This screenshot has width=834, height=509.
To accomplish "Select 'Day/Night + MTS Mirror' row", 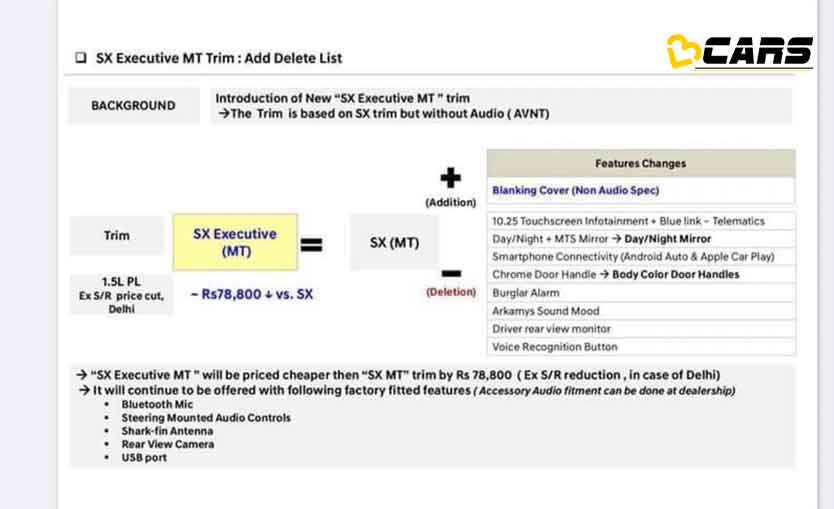I will pos(641,239).
